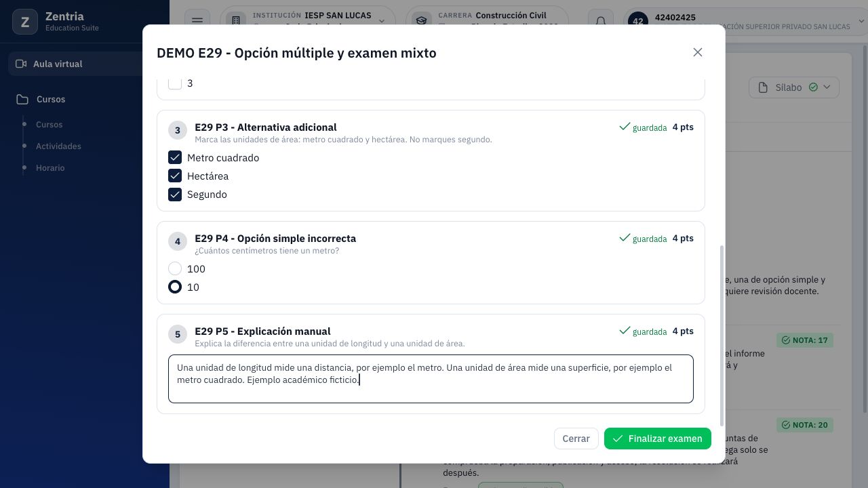Click the document icon in the Sílabo button
Image resolution: width=868 pixels, height=488 pixels.
(763, 87)
